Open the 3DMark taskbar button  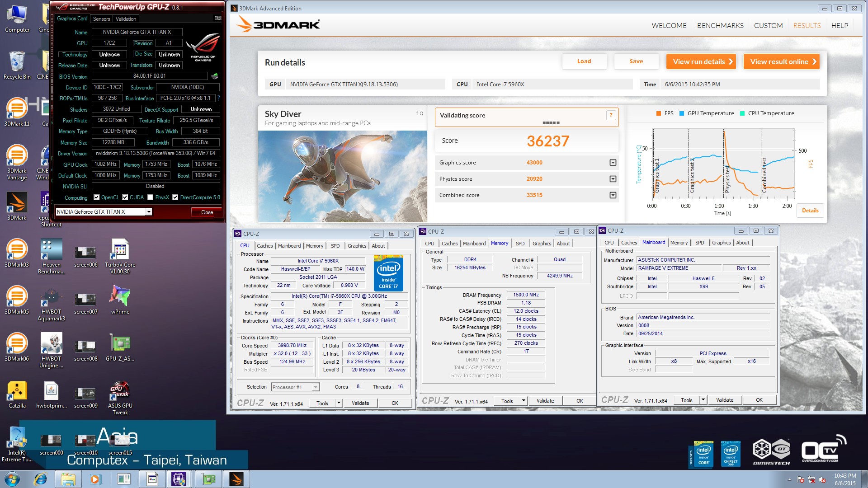coord(236,479)
